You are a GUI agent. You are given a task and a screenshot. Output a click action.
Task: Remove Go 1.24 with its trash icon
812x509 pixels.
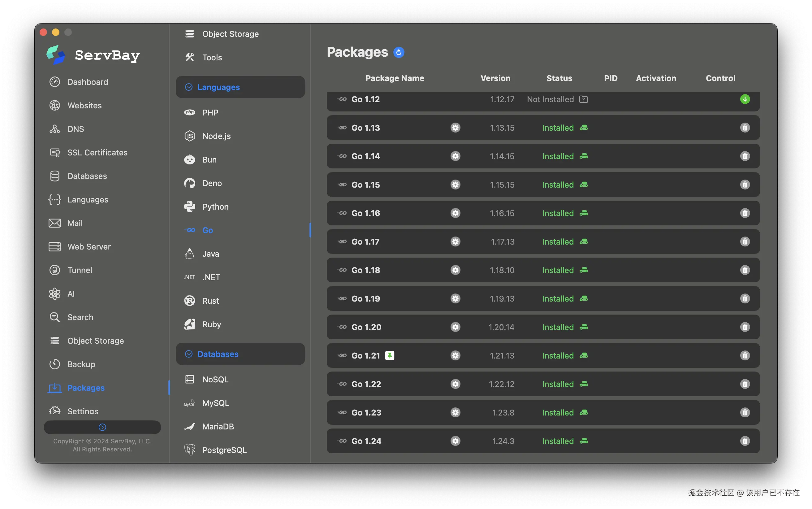pos(745,441)
